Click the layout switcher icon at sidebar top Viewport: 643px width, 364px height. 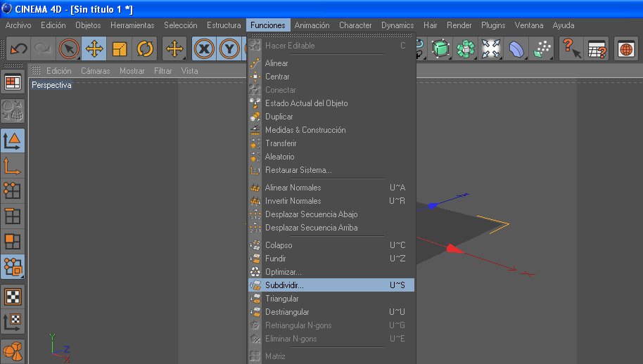click(13, 82)
